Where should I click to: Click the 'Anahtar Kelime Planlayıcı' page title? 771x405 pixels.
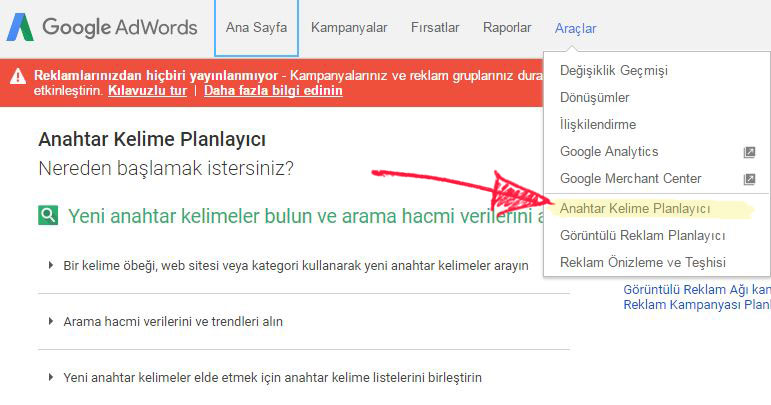152,140
